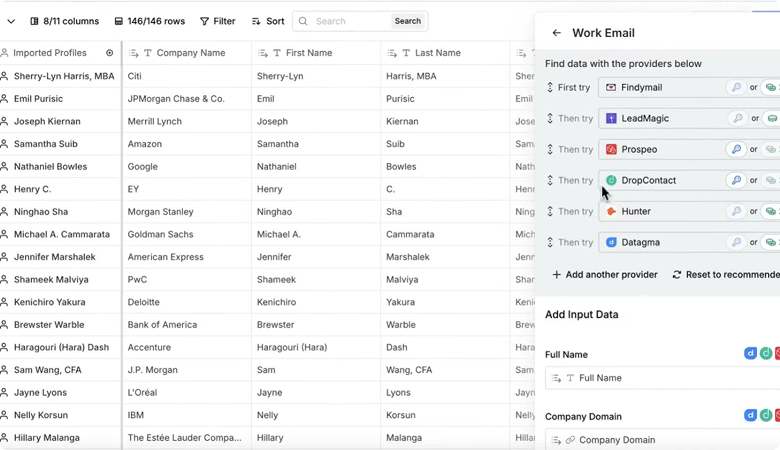780x450 pixels.
Task: Select the Bank of America cell
Action: pos(187,325)
